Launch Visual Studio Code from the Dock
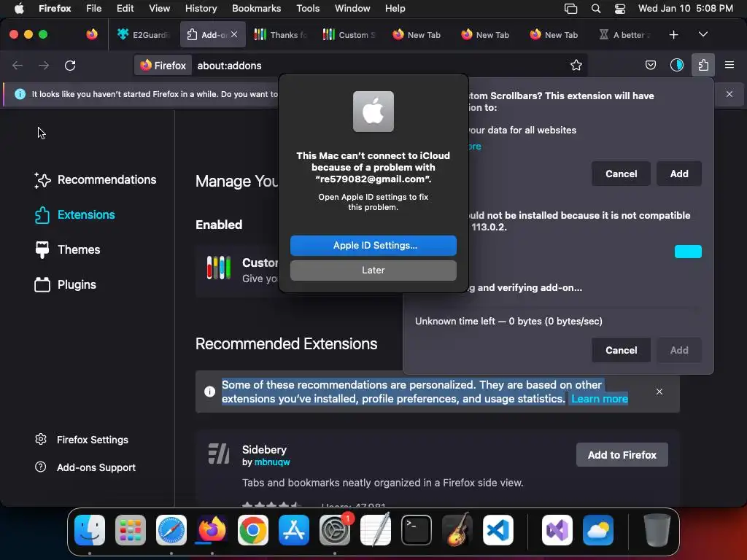Viewport: 747px width, 560px height. tap(498, 530)
